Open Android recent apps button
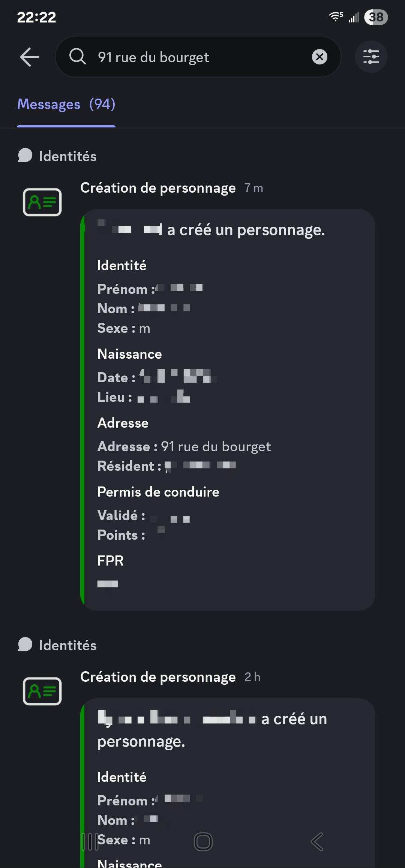 click(x=90, y=842)
